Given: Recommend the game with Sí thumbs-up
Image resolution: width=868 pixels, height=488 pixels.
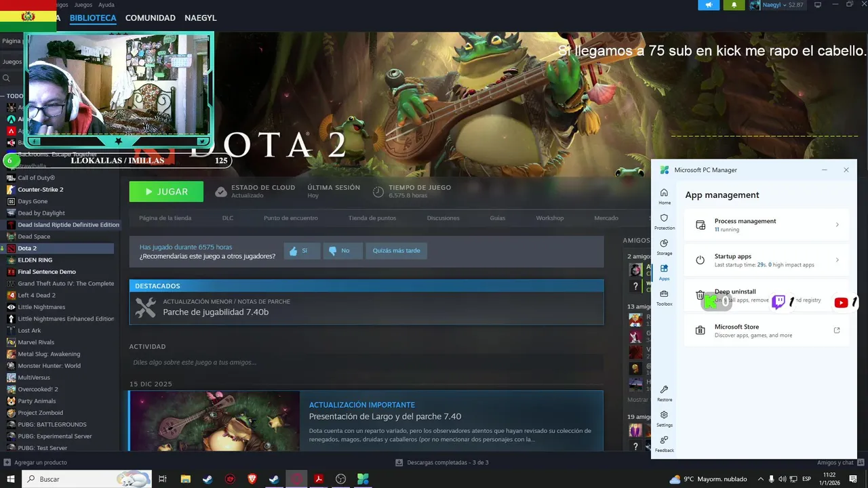Looking at the screenshot, I should point(302,251).
